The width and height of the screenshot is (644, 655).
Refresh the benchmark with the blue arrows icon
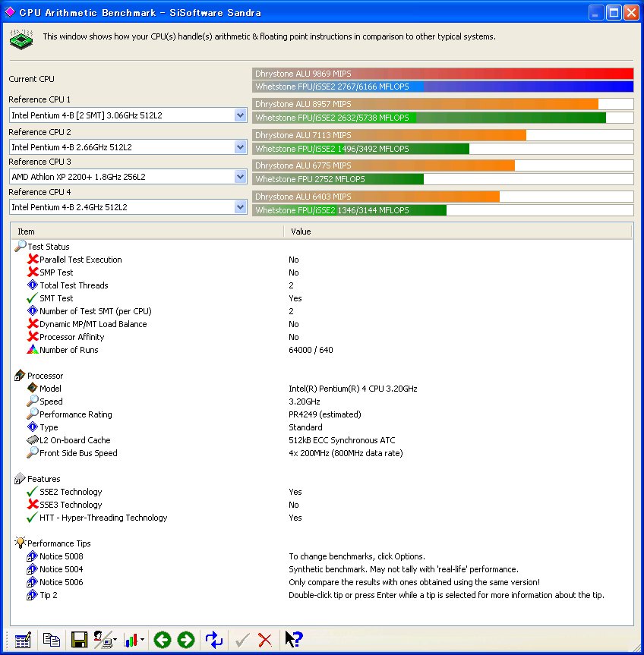click(x=214, y=640)
